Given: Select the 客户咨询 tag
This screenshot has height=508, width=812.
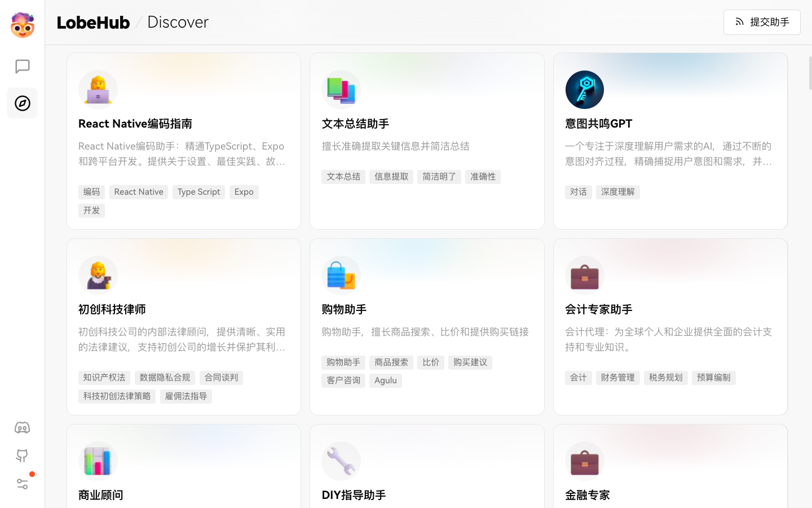Looking at the screenshot, I should tap(343, 380).
